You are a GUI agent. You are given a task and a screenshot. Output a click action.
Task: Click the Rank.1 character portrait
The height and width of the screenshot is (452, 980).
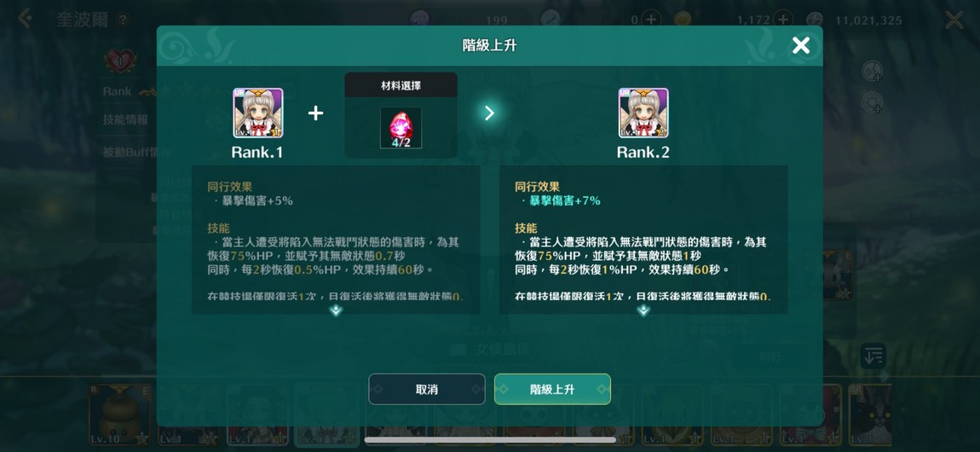point(258,113)
